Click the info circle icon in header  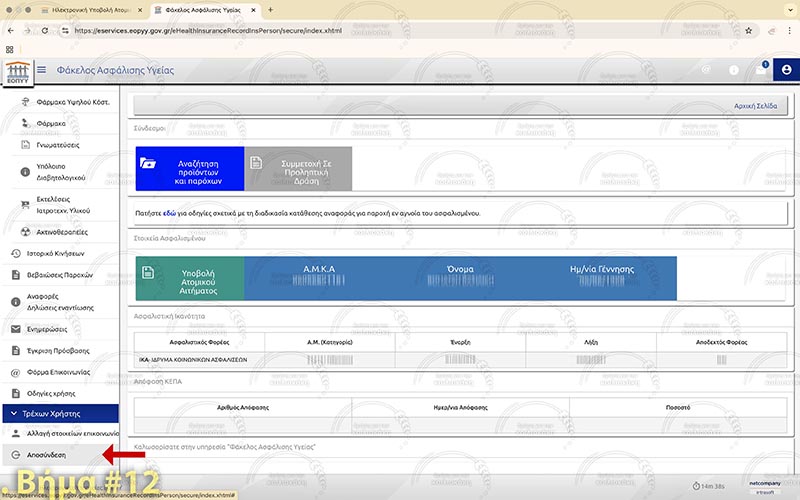coord(733,70)
